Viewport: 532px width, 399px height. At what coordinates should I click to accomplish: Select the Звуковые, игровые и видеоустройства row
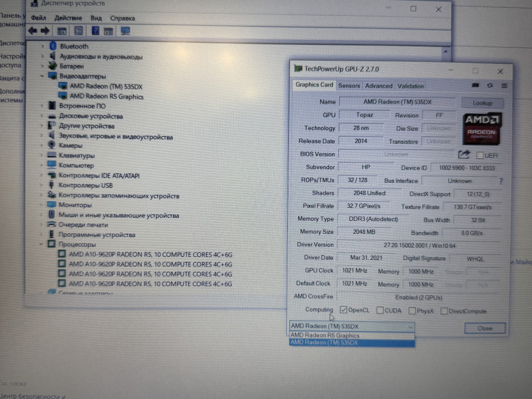click(x=116, y=137)
